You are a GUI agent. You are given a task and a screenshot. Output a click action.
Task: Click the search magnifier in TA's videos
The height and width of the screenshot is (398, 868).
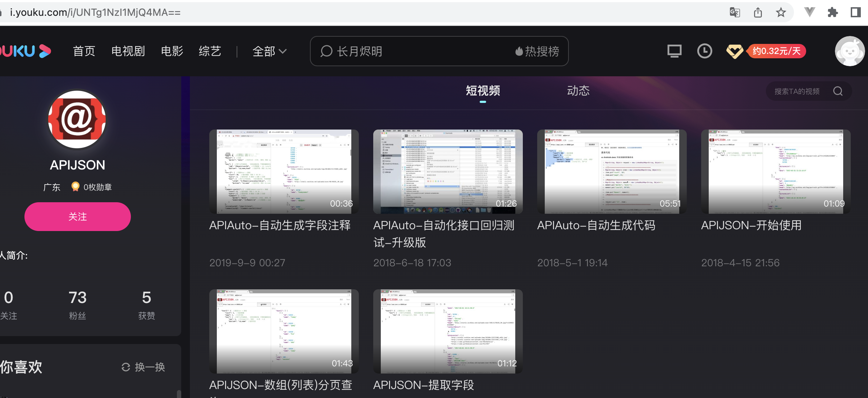pos(838,91)
